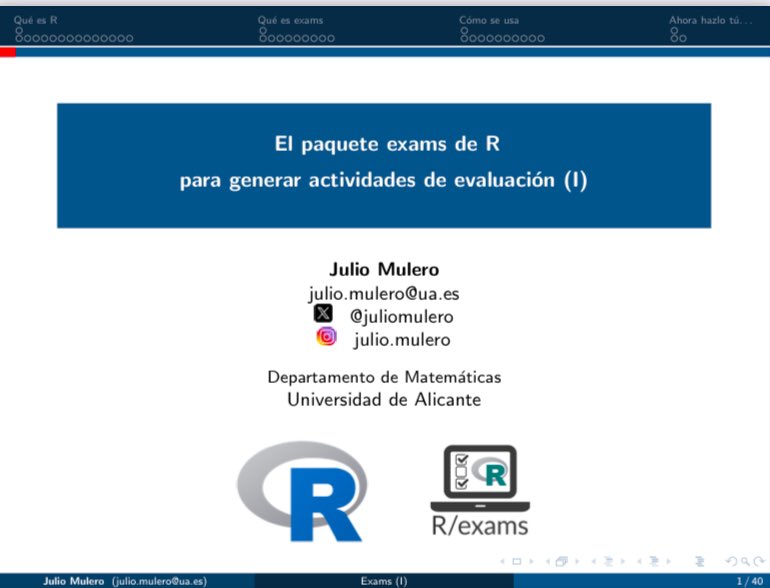Image resolution: width=770 pixels, height=588 pixels.
Task: Go to previous frame arrow beside frame icon
Action: click(x=548, y=561)
